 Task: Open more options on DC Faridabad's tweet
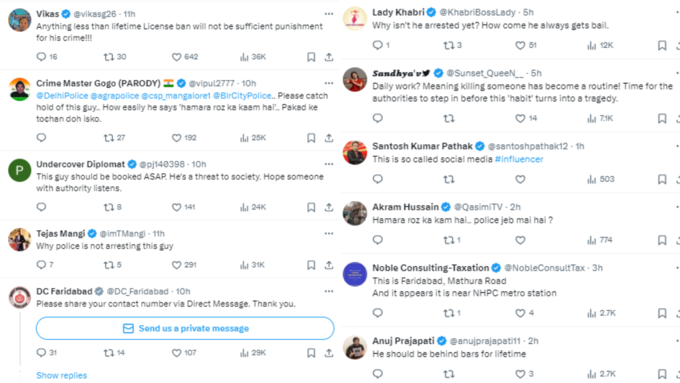click(329, 291)
